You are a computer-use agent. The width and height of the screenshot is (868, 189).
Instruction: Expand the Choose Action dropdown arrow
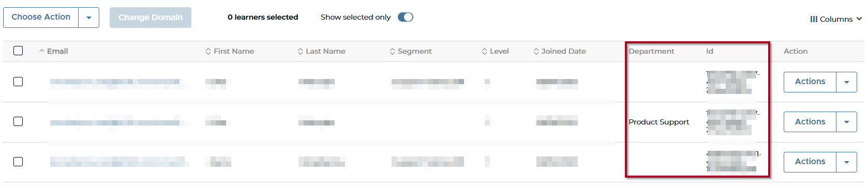[x=88, y=18]
